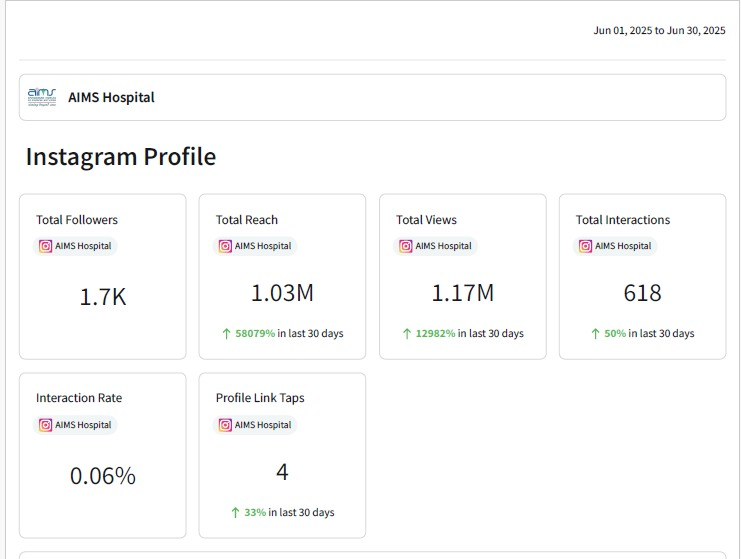Click Instagram icon in Total Views card
741x559 pixels.
coord(405,246)
